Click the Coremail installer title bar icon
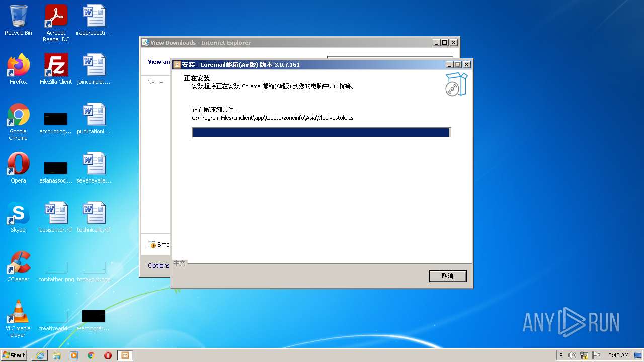 tap(177, 65)
